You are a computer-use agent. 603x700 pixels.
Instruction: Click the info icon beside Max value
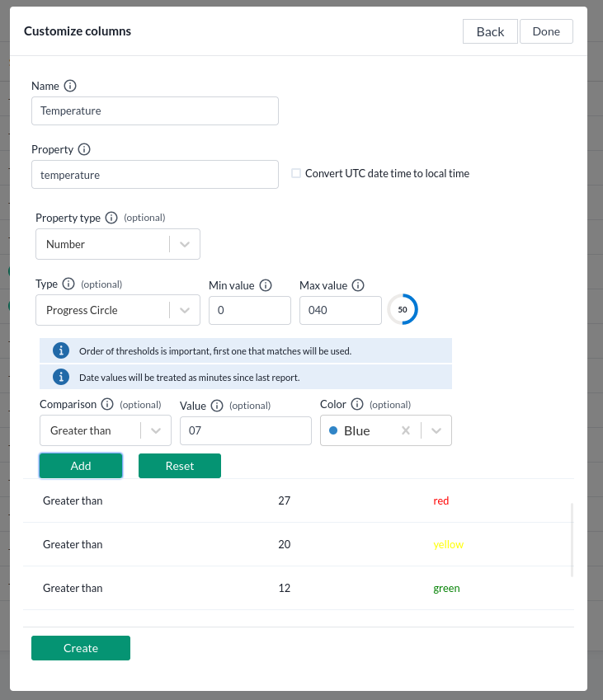[x=358, y=285]
